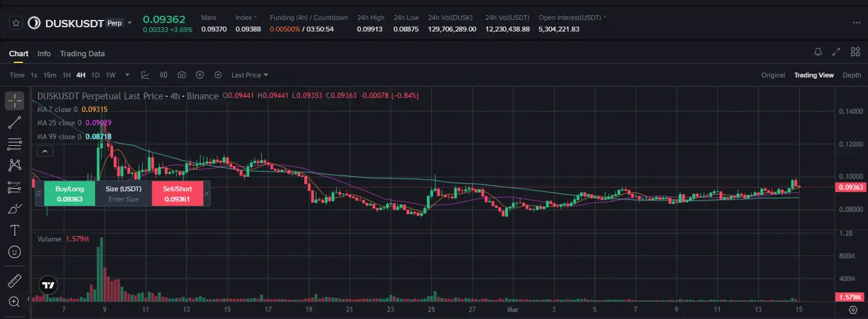Click the Funding (4h) / Countdown label

click(x=308, y=18)
